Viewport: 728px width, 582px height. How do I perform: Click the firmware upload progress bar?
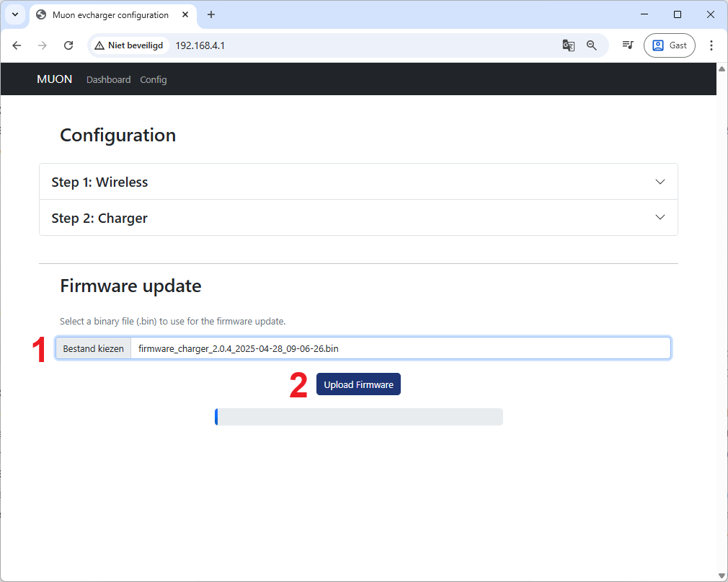358,417
